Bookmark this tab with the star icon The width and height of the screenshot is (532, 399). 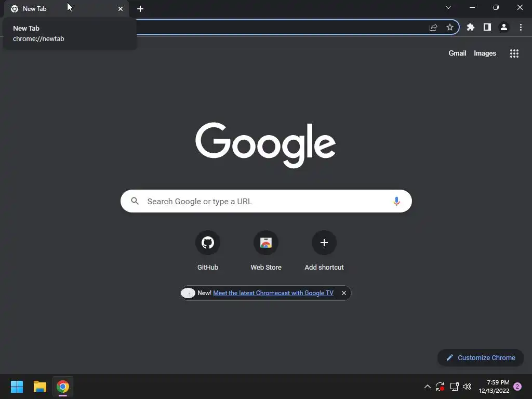pyautogui.click(x=450, y=27)
